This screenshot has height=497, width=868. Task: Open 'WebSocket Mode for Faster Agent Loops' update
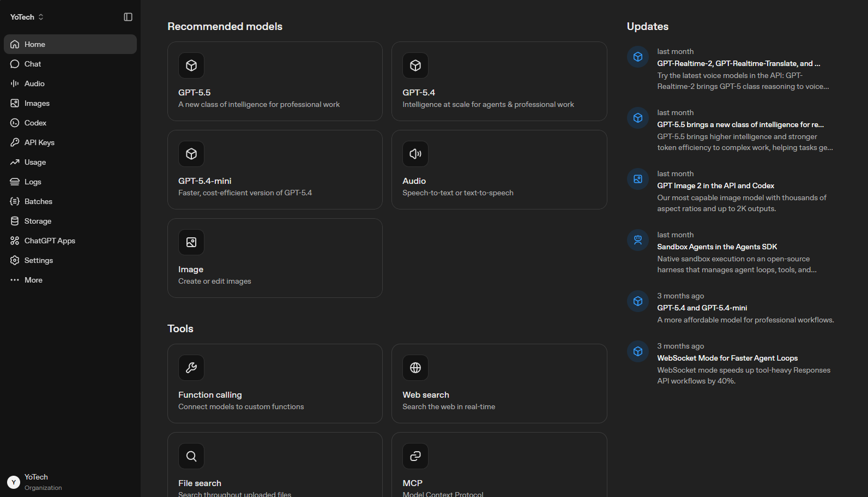coord(727,358)
